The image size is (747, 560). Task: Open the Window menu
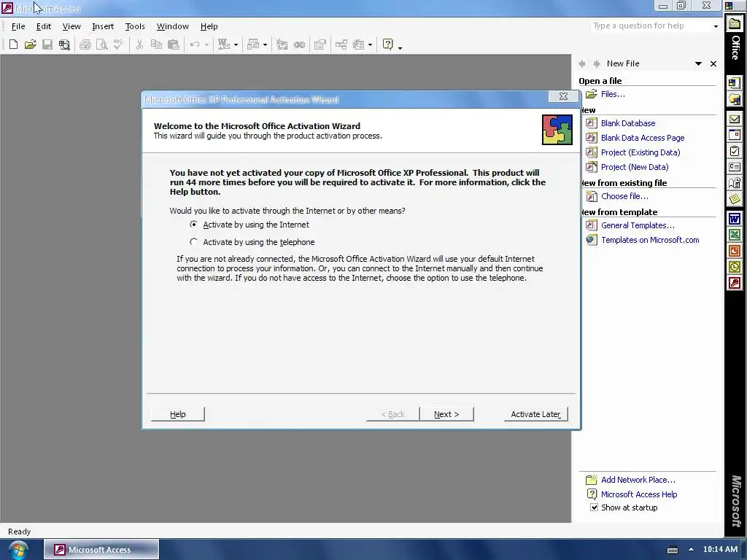point(172,26)
